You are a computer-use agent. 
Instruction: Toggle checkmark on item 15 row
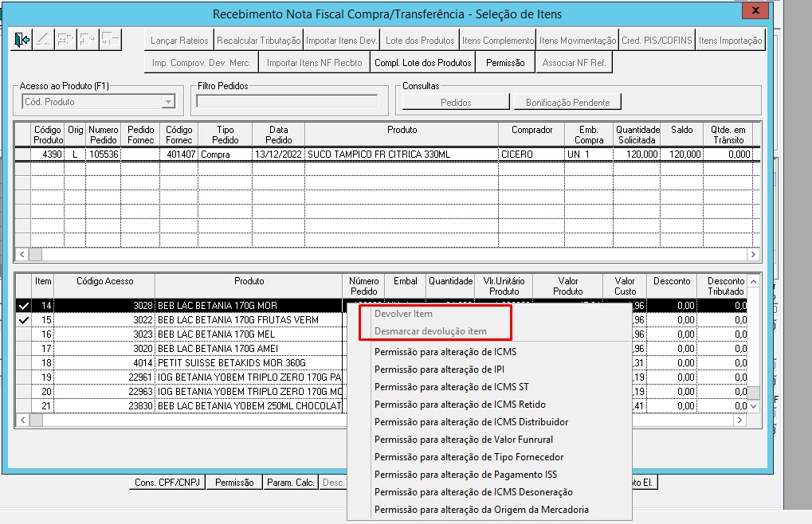click(23, 320)
